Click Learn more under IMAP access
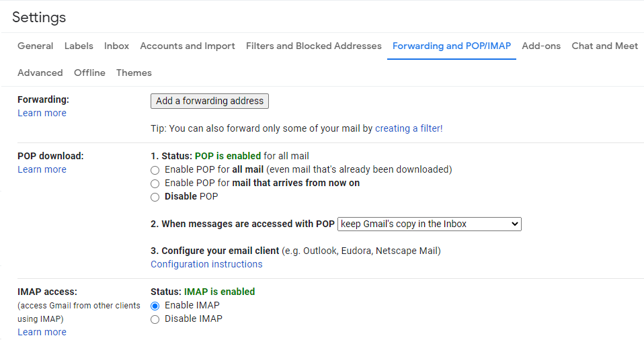The width and height of the screenshot is (644, 340). click(x=42, y=332)
